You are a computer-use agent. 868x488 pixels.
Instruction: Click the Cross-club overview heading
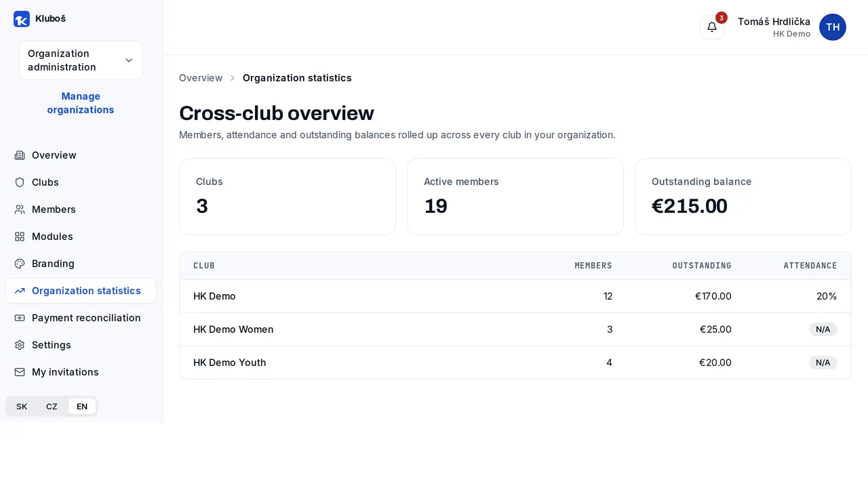point(277,113)
